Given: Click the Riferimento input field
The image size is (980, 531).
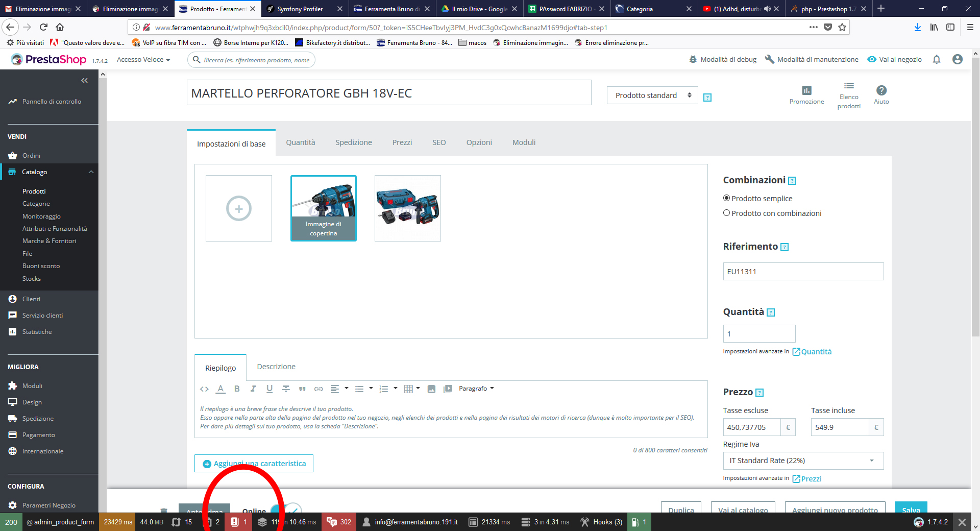Looking at the screenshot, I should (x=803, y=272).
